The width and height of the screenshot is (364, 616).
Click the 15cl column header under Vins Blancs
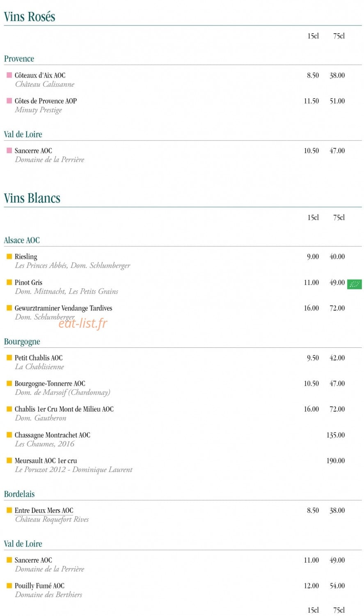pos(313,217)
